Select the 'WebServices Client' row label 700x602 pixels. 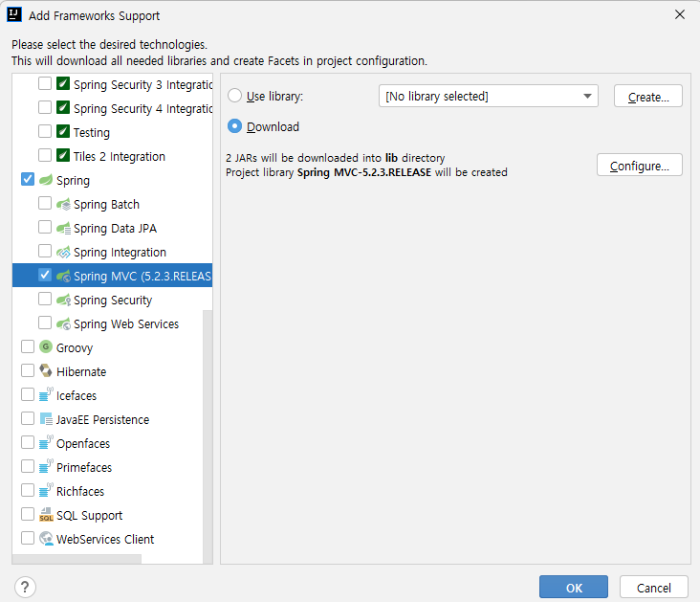click(x=105, y=540)
